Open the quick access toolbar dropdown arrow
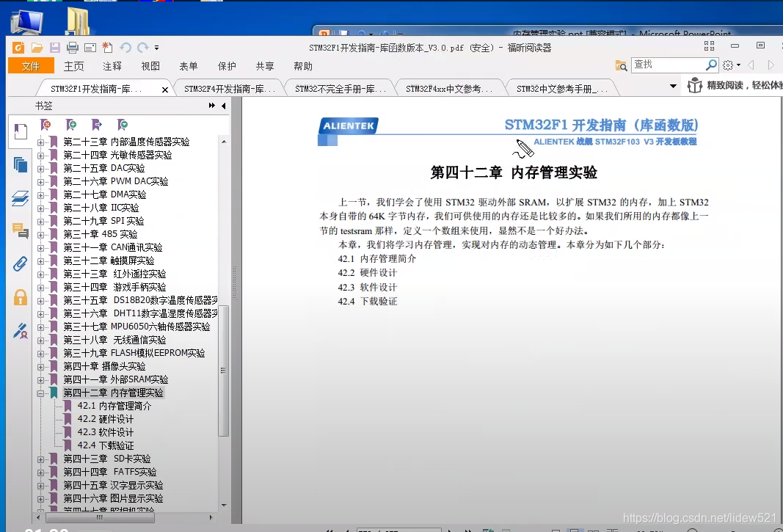783x532 pixels. tap(157, 48)
